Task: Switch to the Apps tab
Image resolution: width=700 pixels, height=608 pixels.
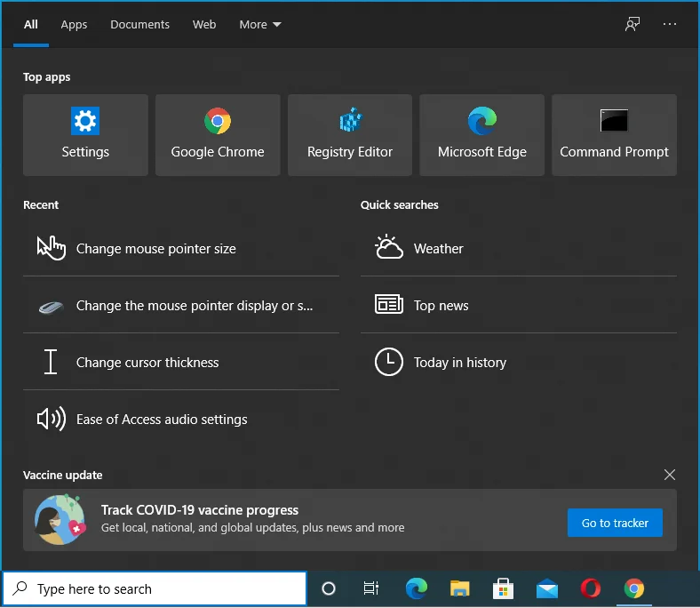Action: tap(74, 25)
